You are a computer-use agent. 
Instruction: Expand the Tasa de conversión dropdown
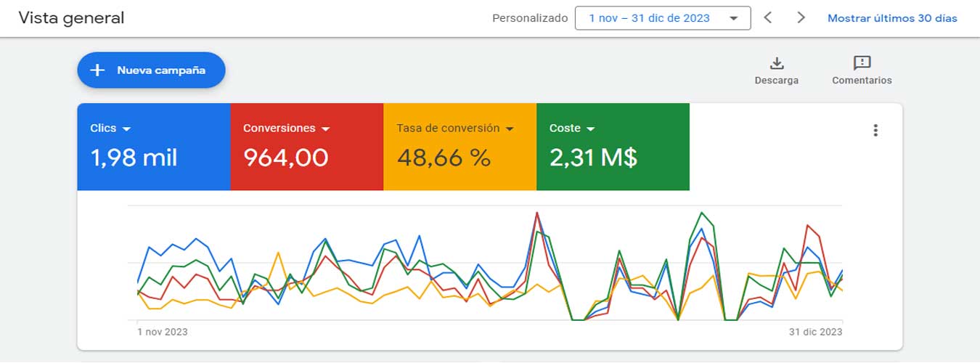[510, 129]
